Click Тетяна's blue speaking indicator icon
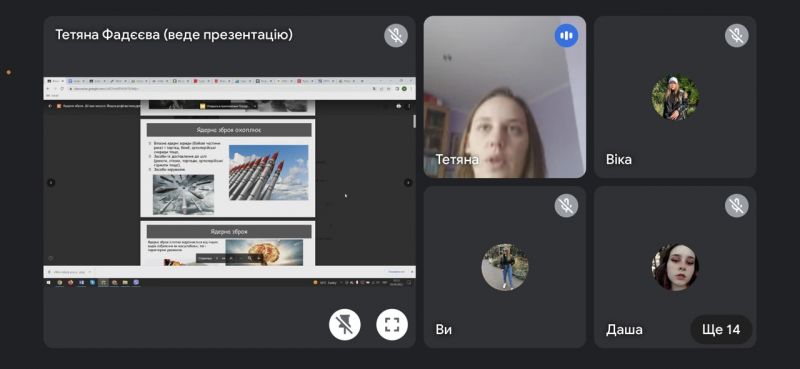 coord(566,36)
